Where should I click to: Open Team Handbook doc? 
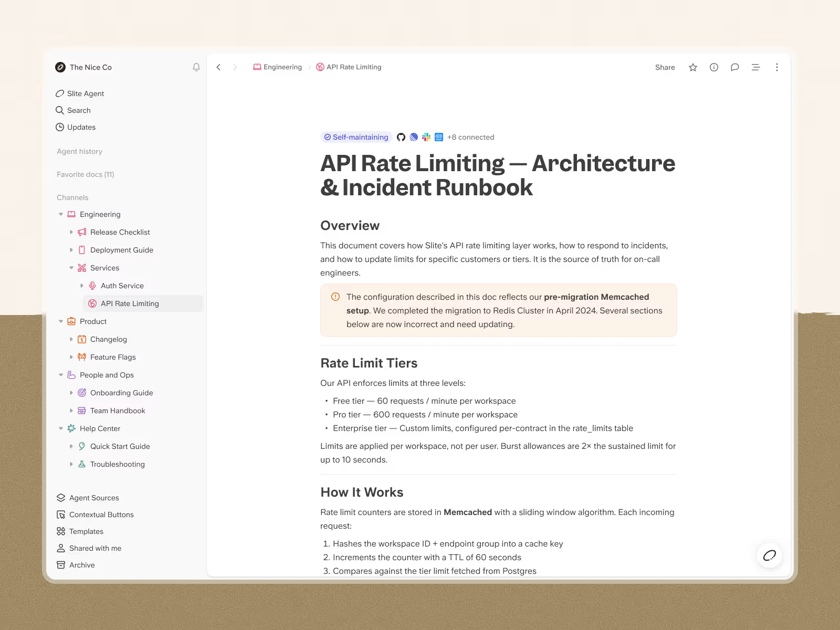click(x=118, y=411)
